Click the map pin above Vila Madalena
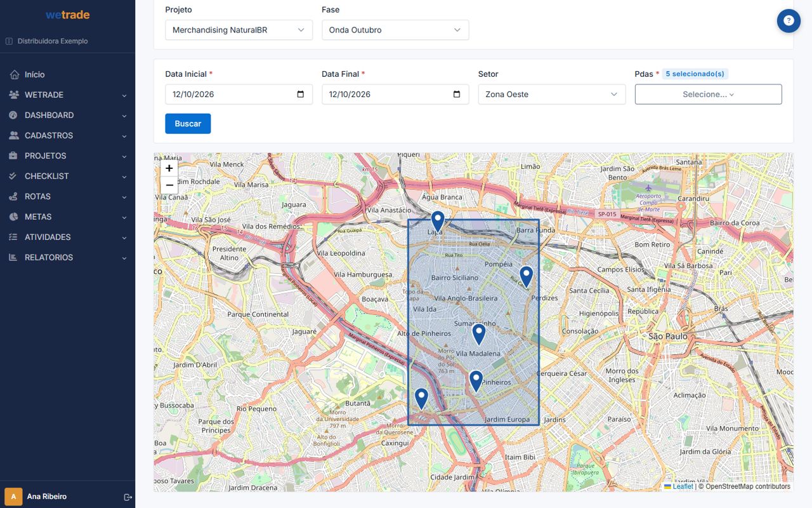 pos(479,334)
